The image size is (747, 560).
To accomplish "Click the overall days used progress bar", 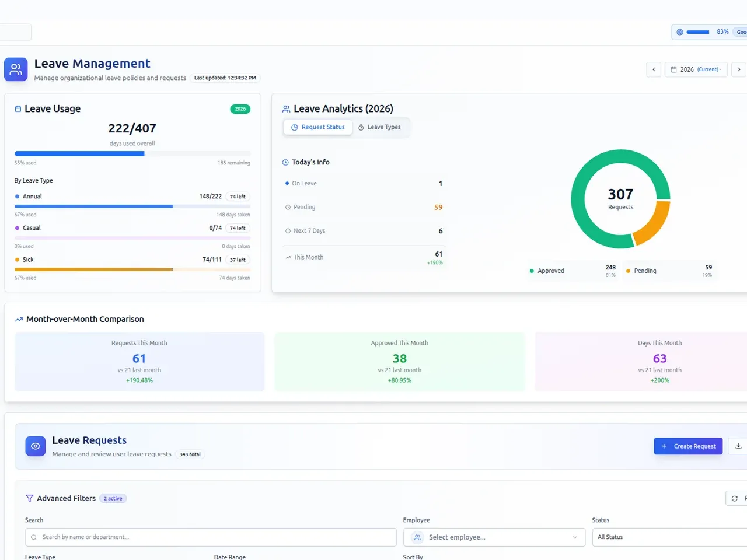I will click(132, 154).
